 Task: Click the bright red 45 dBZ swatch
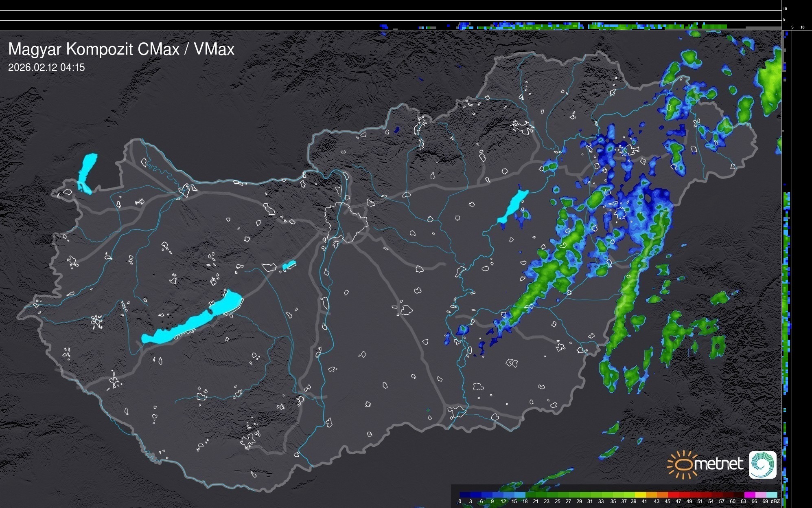[x=673, y=495]
